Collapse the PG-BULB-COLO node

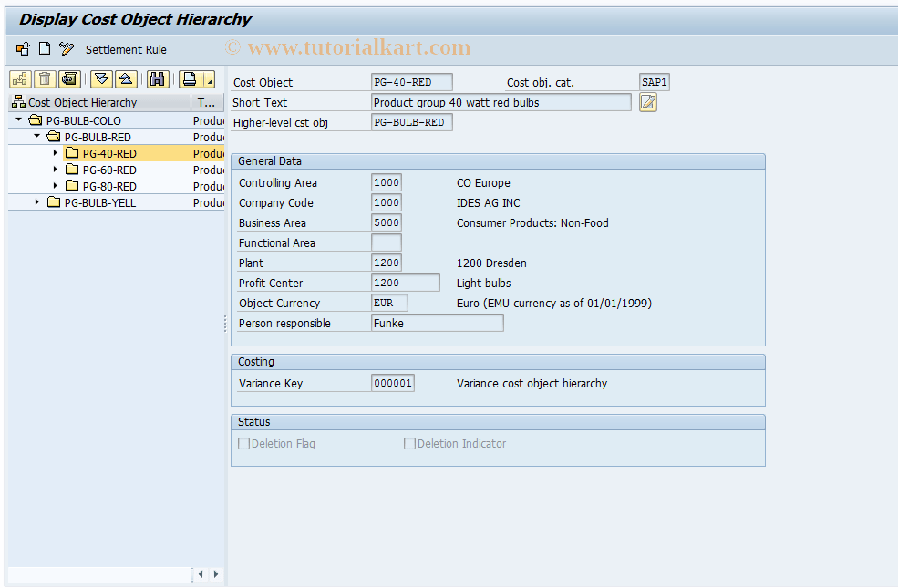click(x=17, y=119)
